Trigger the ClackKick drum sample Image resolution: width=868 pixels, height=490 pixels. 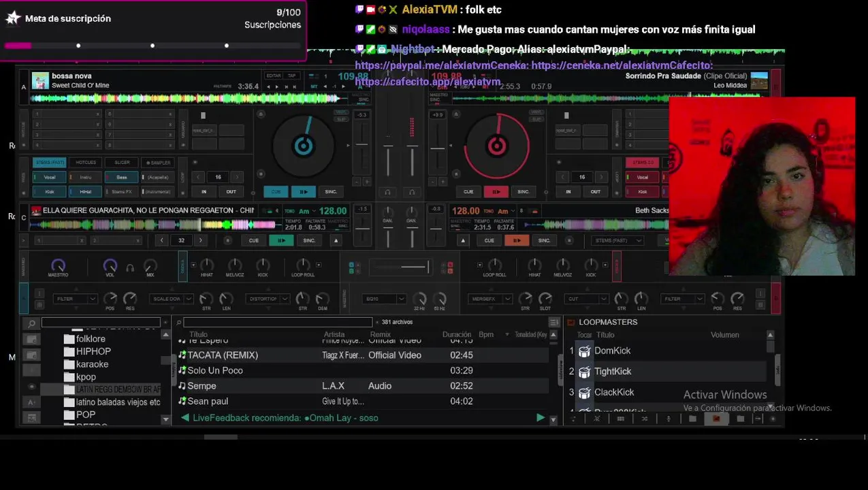584,393
